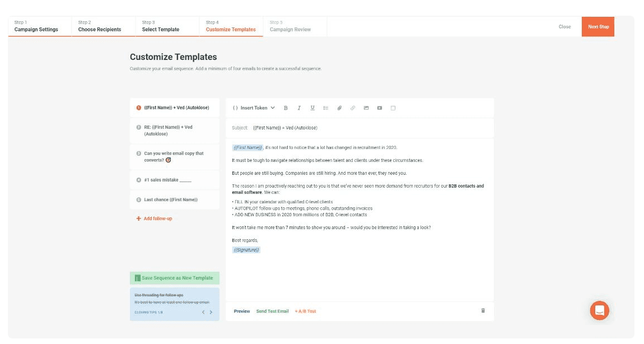Click Save Sequence as New Template
The width and height of the screenshot is (644, 344).
(x=174, y=277)
